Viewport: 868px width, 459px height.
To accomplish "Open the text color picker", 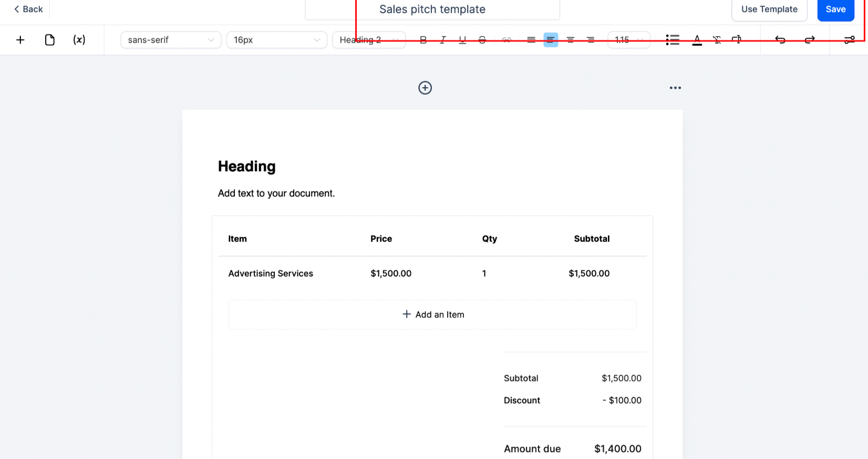I will (697, 40).
